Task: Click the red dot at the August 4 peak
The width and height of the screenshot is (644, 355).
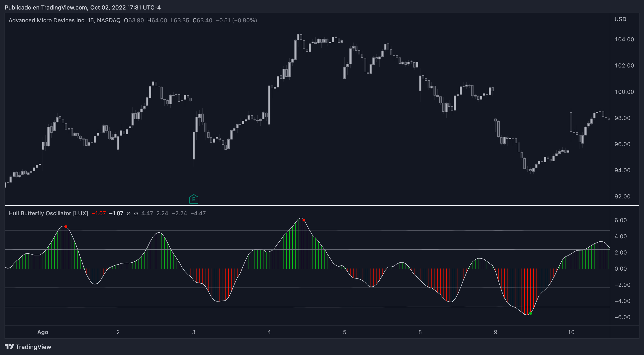Action: point(304,220)
